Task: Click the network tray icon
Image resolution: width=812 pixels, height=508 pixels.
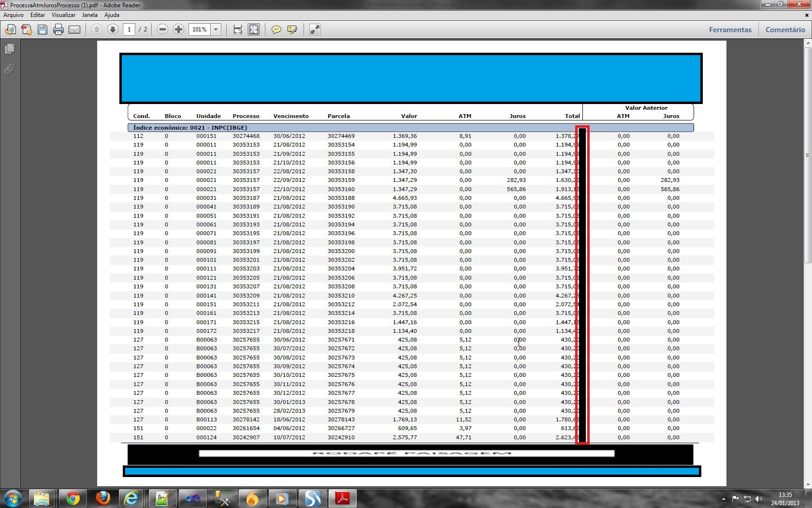Action: pos(747,499)
